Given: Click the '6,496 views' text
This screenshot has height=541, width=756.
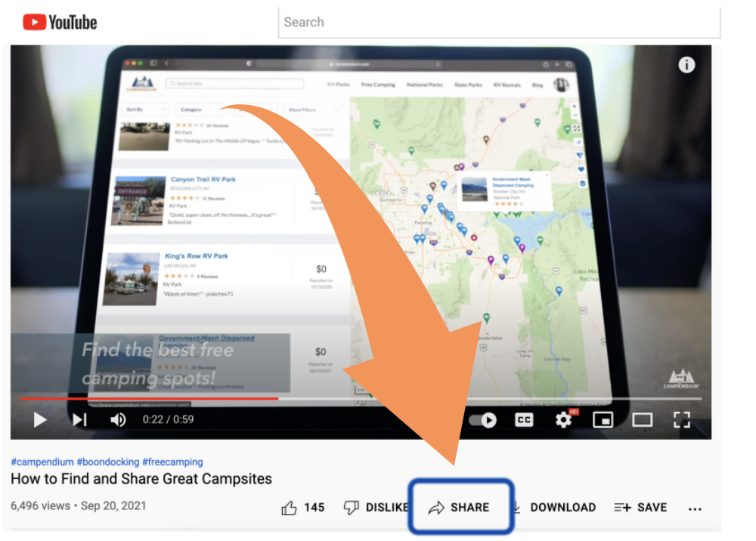Looking at the screenshot, I should point(41,505).
